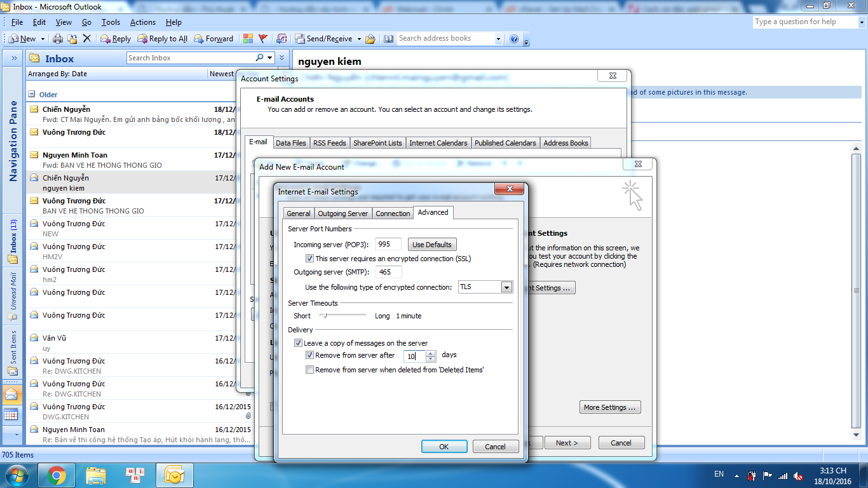This screenshot has height=488, width=868.
Task: Click the Action Center flag tray icon
Action: coord(768,475)
